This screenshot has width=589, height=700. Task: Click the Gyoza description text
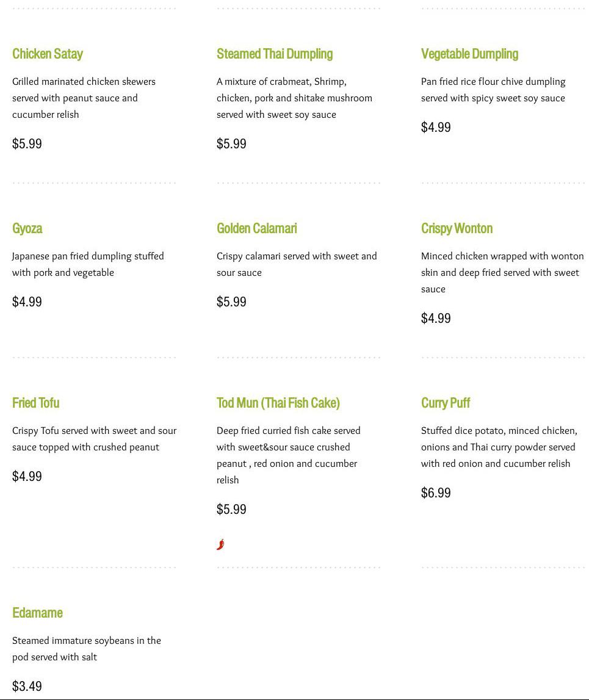88,264
